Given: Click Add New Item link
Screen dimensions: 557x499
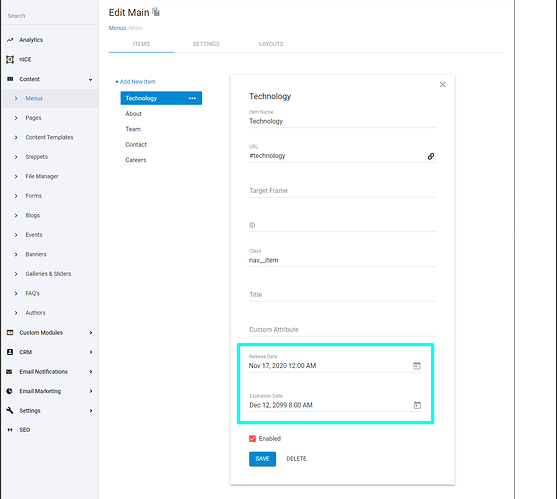Looking at the screenshot, I should pyautogui.click(x=136, y=82).
